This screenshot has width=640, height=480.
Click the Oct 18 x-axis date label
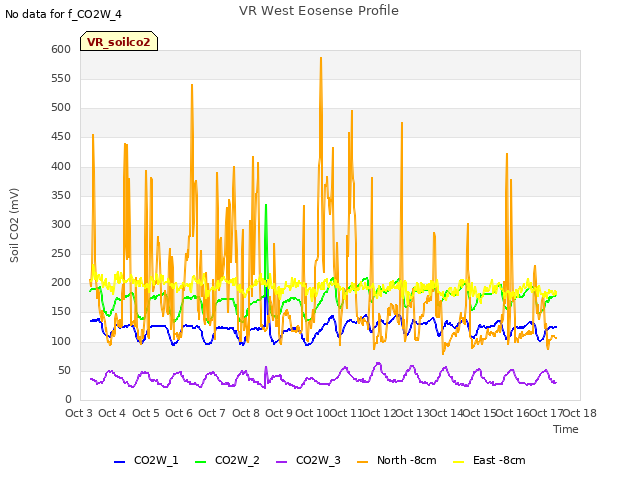[x=580, y=413]
